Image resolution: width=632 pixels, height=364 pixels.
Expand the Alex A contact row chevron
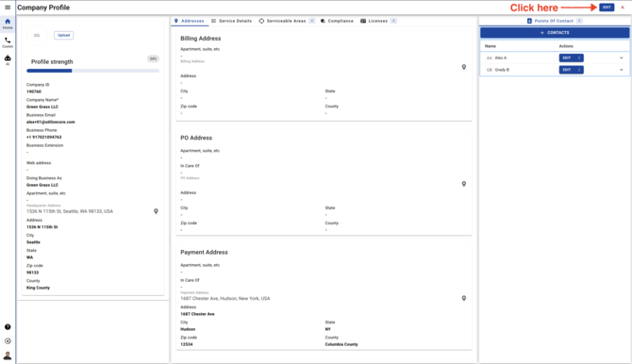[x=621, y=58]
